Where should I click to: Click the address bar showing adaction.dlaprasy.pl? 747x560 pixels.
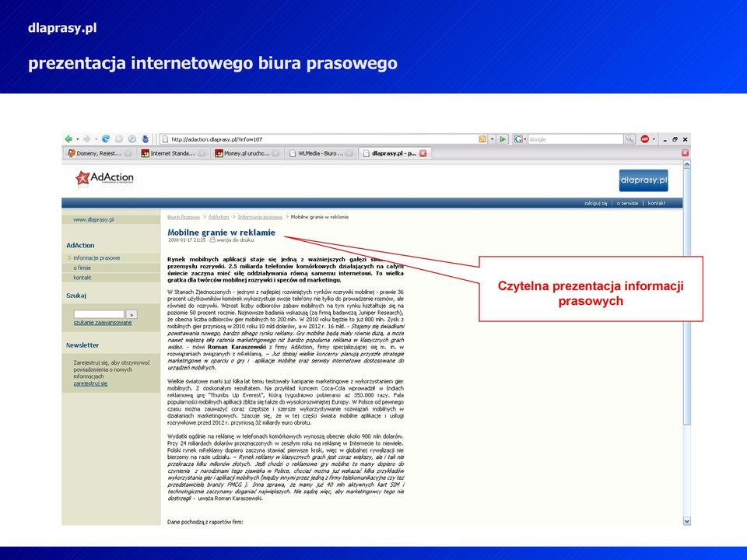(x=319, y=139)
